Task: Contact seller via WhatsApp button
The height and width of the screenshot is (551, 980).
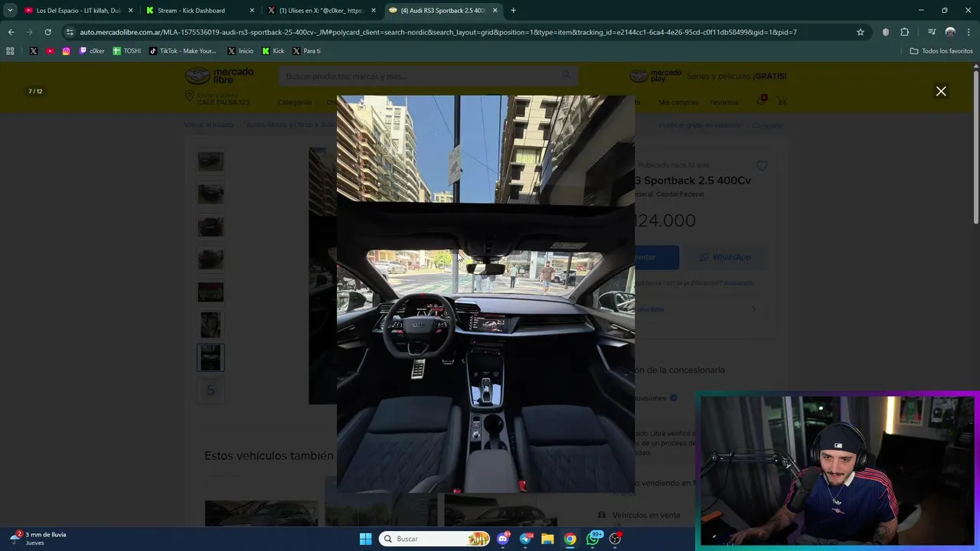Action: click(x=724, y=257)
